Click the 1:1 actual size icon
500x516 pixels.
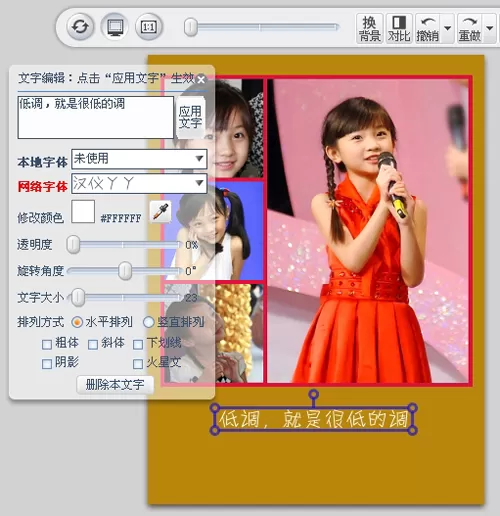pos(149,27)
